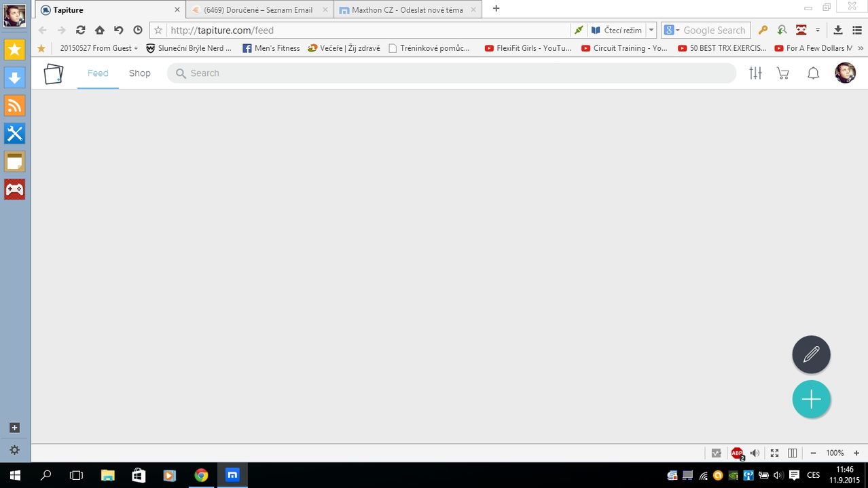Open the Magic Fill key icon in toolbar
Screen dimensions: 868x488
763,30
